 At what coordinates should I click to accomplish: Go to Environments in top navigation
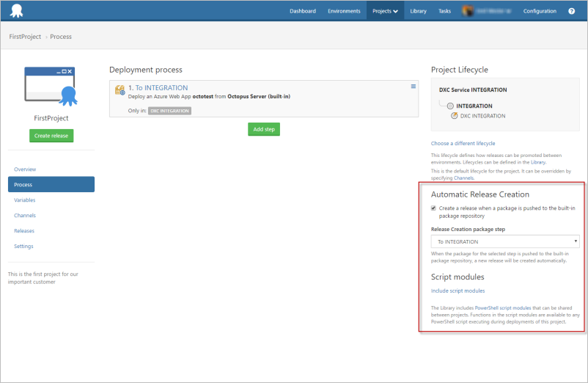point(344,11)
